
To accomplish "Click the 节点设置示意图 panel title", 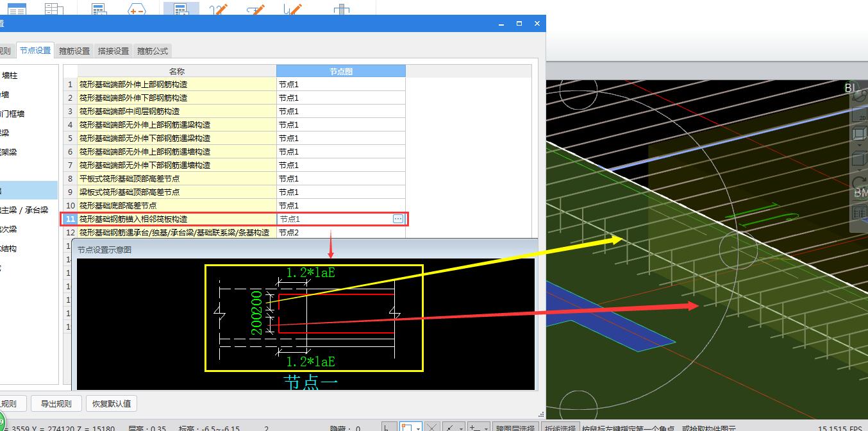I will click(104, 249).
